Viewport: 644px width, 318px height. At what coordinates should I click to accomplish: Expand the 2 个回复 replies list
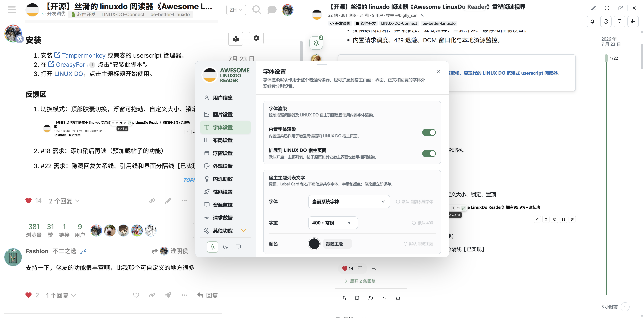(x=64, y=201)
